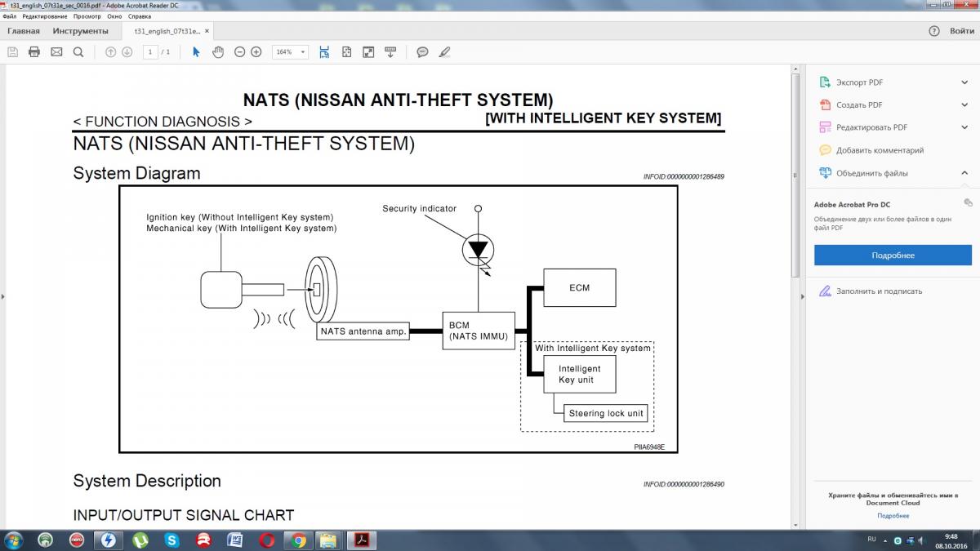Expand the Export PDF section chevron

click(x=964, y=82)
